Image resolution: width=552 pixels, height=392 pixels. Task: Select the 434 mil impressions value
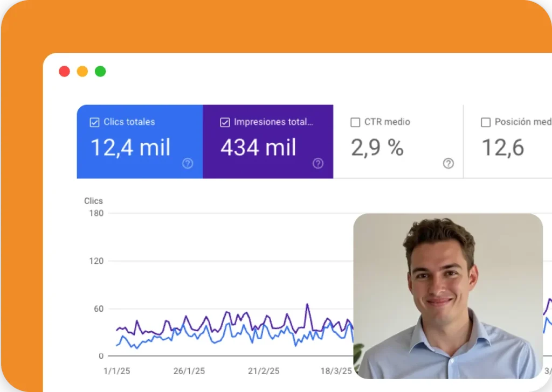coord(258,148)
